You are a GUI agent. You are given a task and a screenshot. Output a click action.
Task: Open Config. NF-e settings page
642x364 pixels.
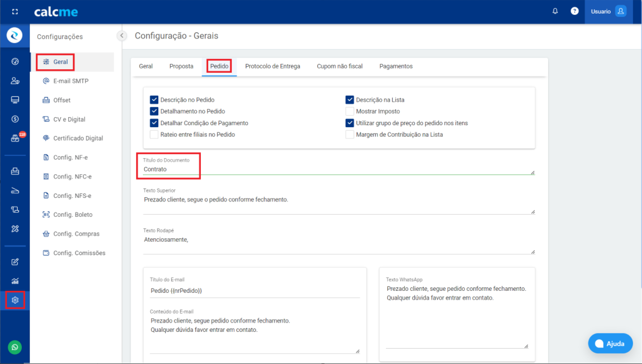[x=70, y=157]
